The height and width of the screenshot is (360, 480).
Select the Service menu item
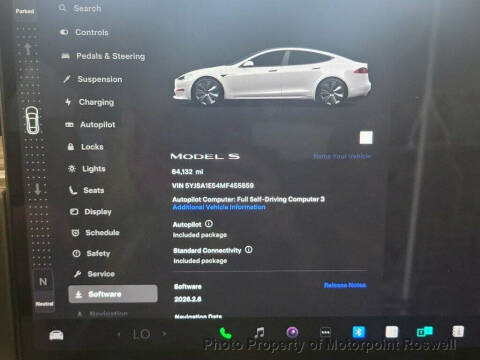94,274
